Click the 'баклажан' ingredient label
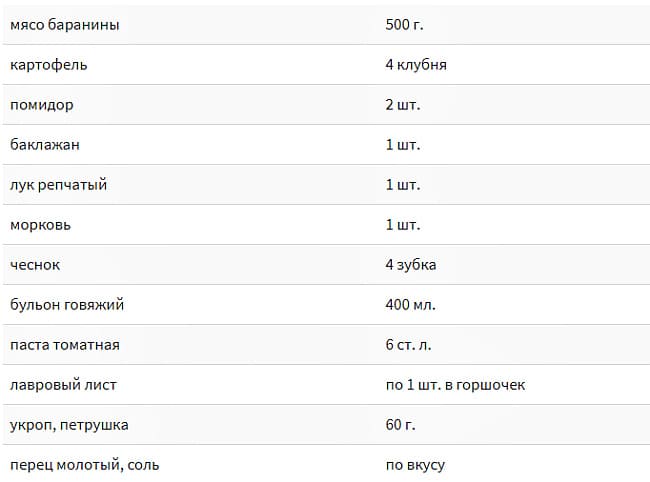Image resolution: width=650 pixels, height=482 pixels. [44, 145]
